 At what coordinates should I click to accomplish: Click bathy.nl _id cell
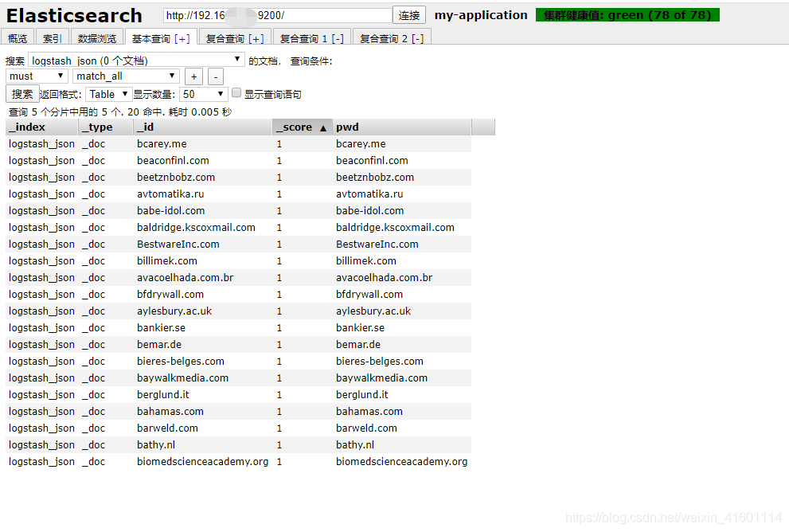tap(203, 444)
